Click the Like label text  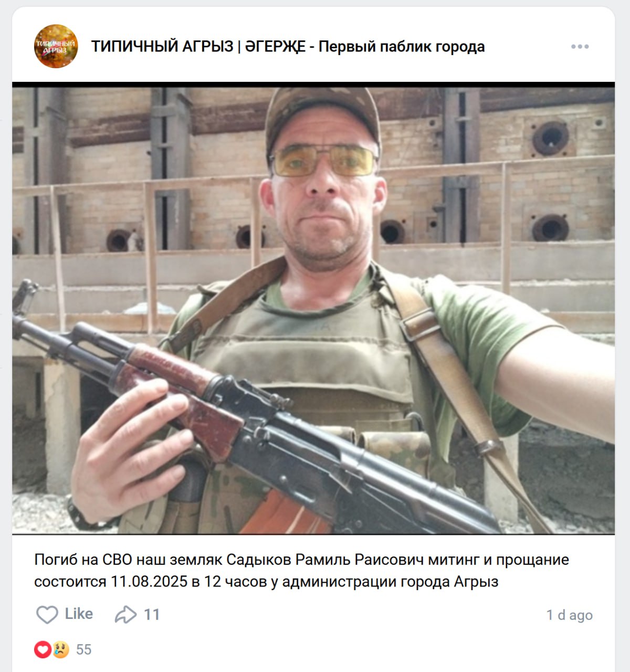pyautogui.click(x=79, y=614)
